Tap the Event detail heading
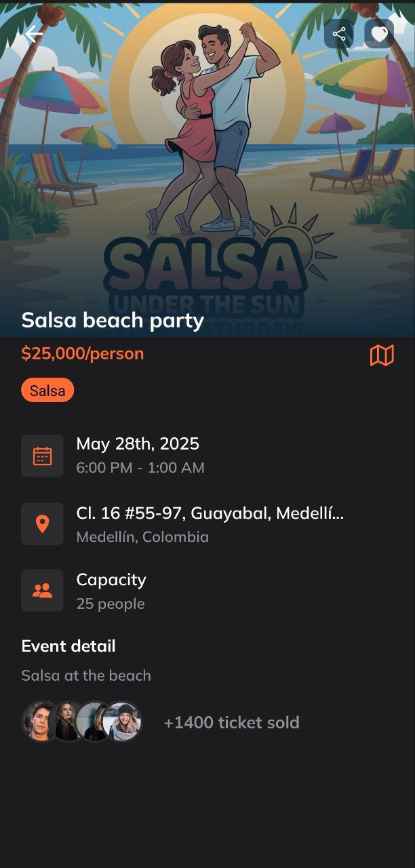 click(68, 646)
